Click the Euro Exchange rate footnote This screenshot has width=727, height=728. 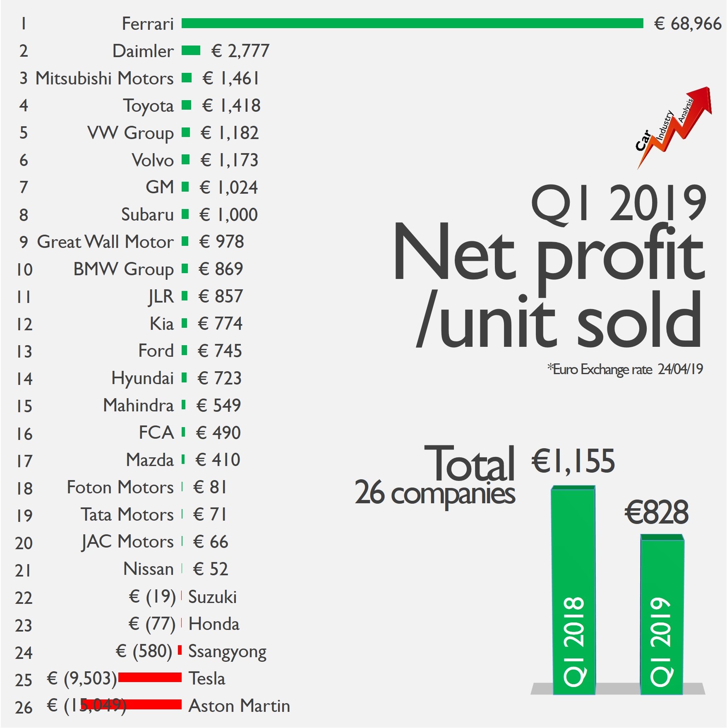pos(625,369)
